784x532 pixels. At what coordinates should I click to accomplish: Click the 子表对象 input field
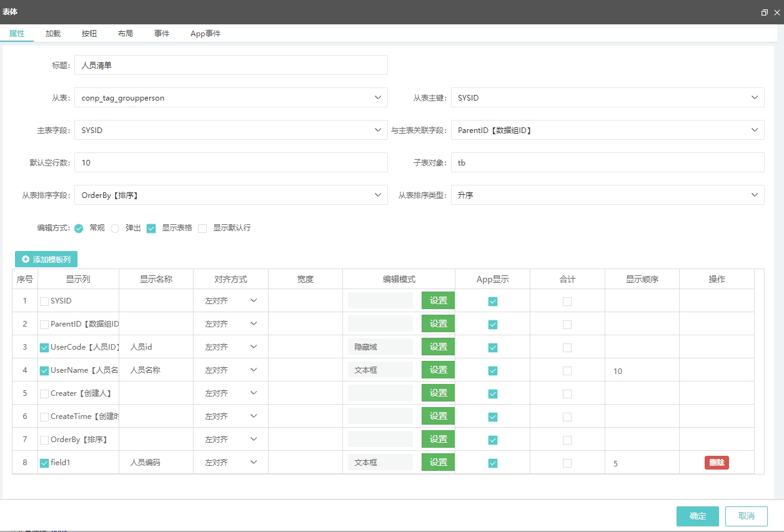coord(607,162)
